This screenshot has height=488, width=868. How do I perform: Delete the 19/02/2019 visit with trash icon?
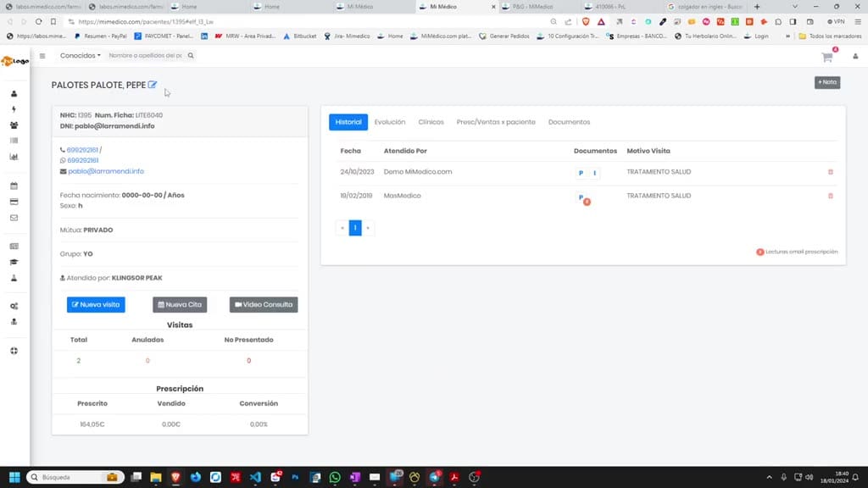(831, 196)
